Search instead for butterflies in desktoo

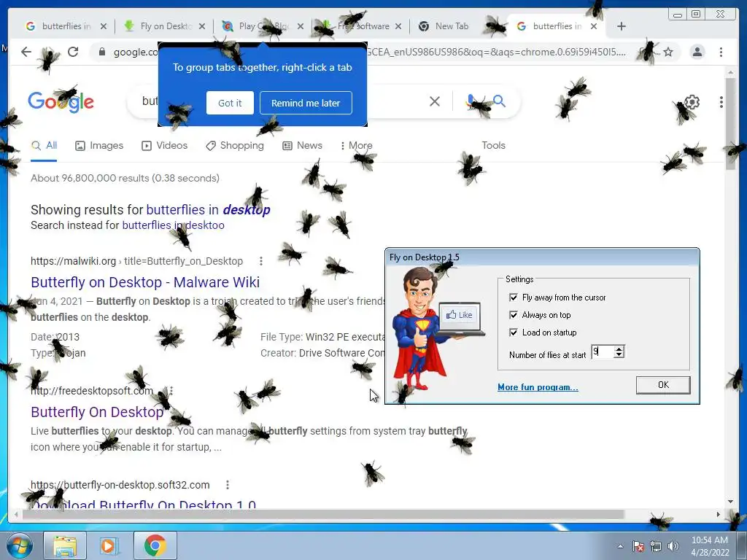174,225
